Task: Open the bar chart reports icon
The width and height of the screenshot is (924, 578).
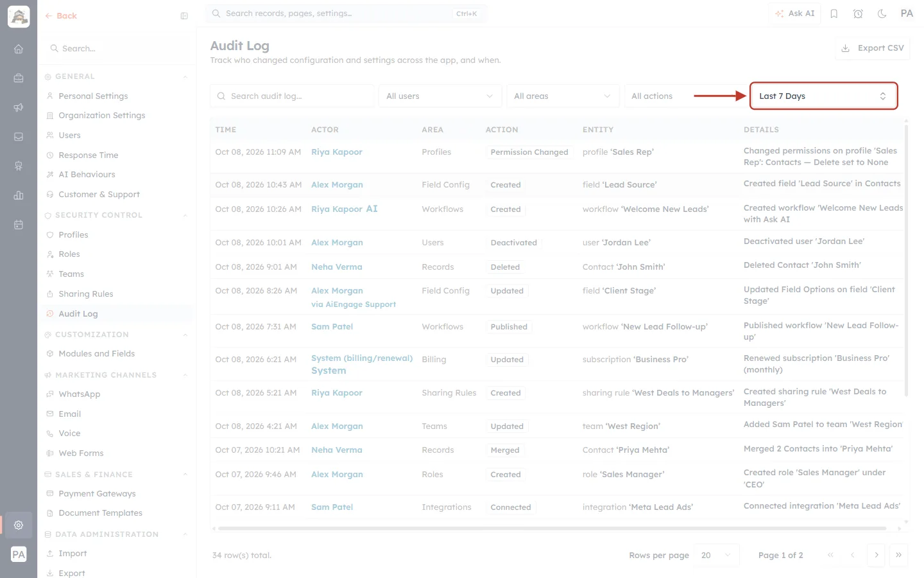Action: [19, 195]
